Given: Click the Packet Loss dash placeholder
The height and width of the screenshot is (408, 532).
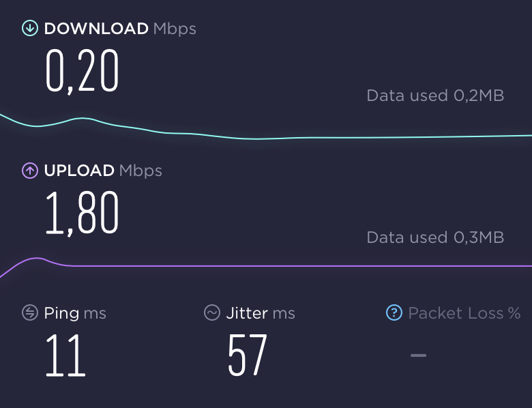Looking at the screenshot, I should [418, 355].
